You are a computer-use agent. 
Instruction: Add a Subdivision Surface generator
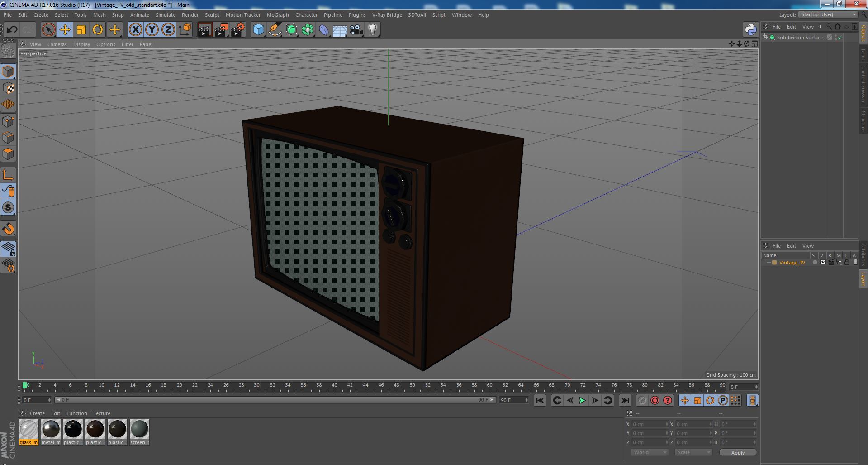tap(291, 30)
